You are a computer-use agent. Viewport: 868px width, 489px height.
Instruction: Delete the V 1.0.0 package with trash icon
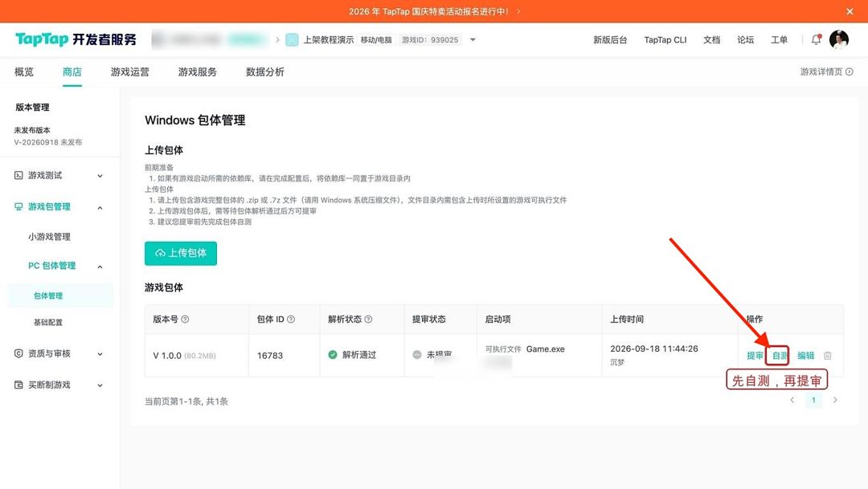[828, 355]
